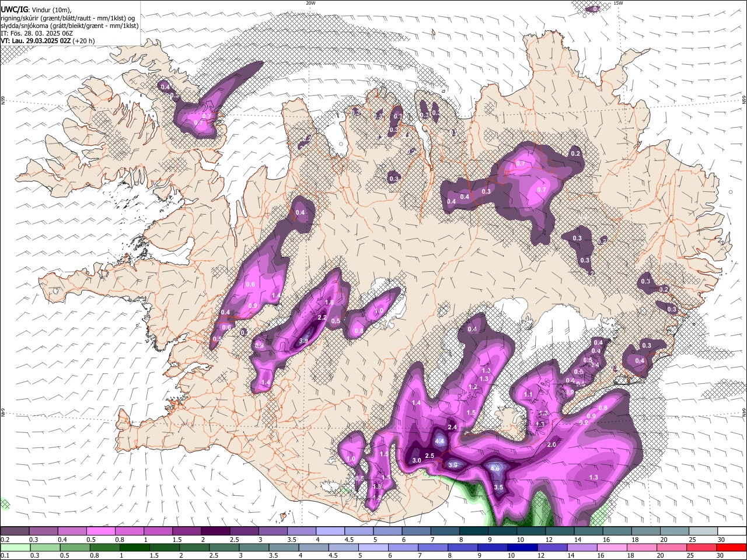747x560 pixels.
Task: Click the '2.4' precipitation value on the map
Action: 452,428
